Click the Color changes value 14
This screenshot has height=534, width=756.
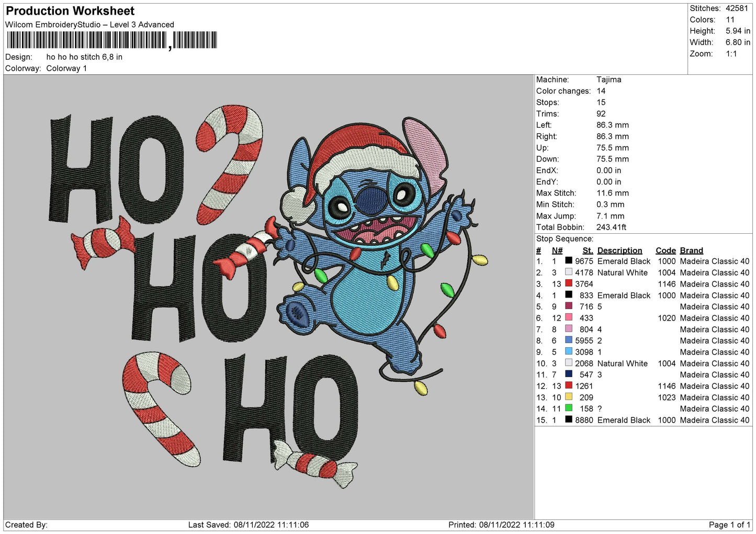(601, 91)
